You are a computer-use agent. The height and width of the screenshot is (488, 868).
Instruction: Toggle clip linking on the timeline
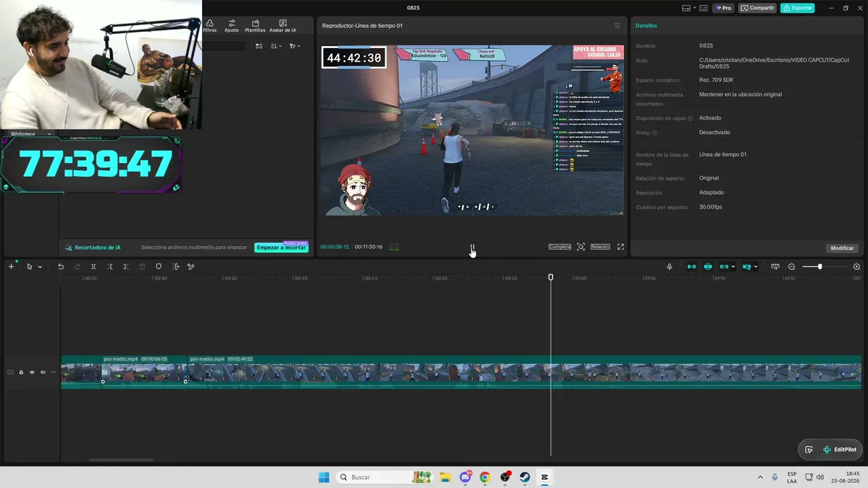724,267
